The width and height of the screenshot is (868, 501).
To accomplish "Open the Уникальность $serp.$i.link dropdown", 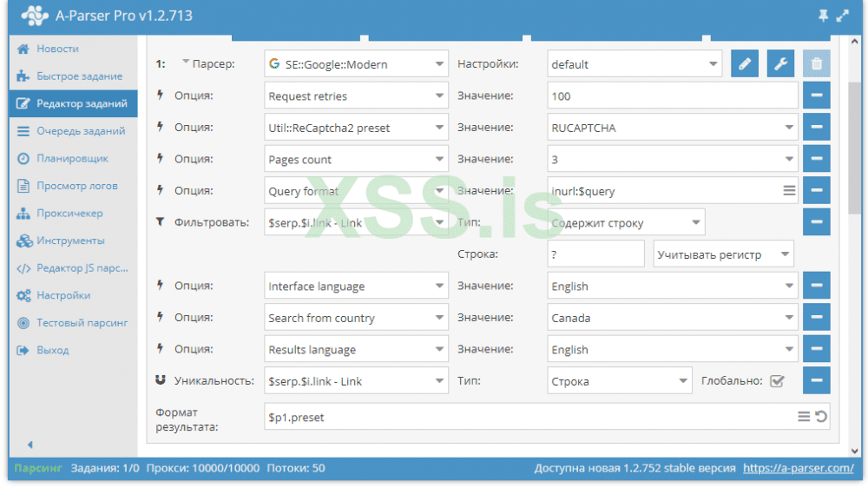I will pyautogui.click(x=356, y=380).
